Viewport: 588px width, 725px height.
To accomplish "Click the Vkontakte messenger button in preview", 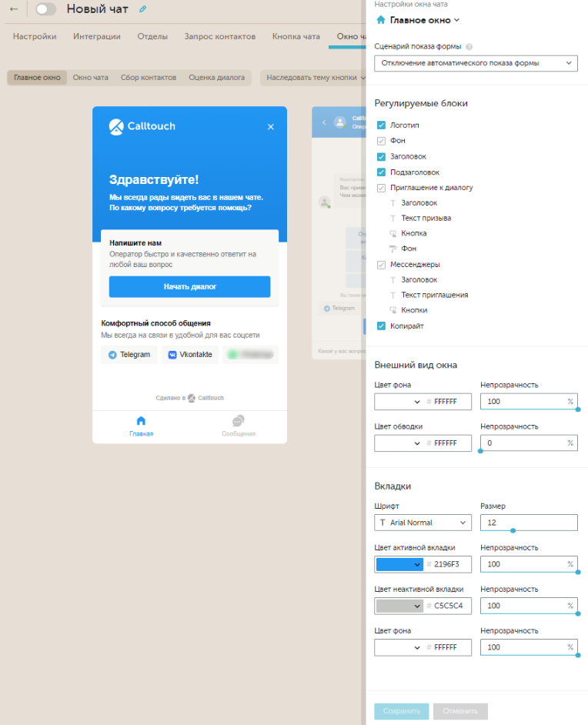I will point(189,355).
